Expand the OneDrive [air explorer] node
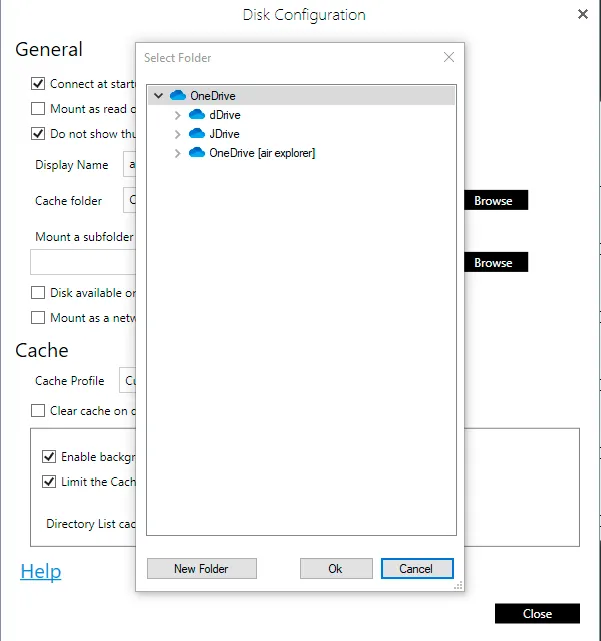 coord(177,153)
